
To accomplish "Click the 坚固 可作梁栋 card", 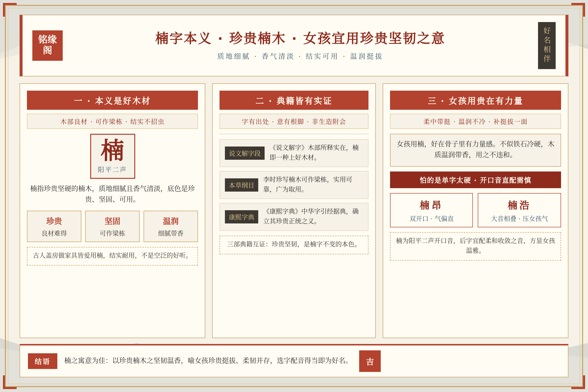I will tap(112, 226).
